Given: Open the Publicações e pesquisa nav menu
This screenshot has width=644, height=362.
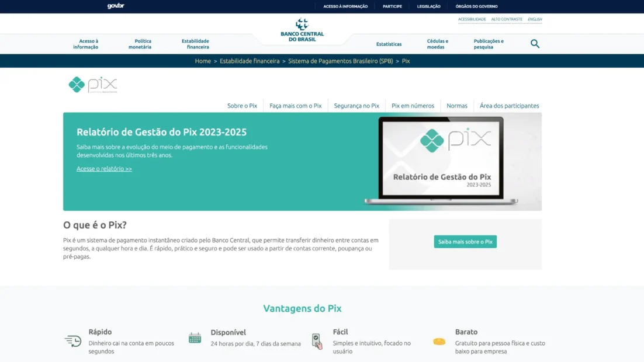Looking at the screenshot, I should point(489,44).
